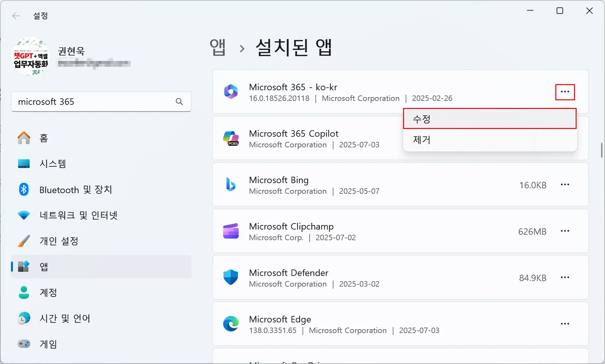Click version 138.0.3351.65 text
Viewport: 605px width, 364px height.
pos(273,330)
